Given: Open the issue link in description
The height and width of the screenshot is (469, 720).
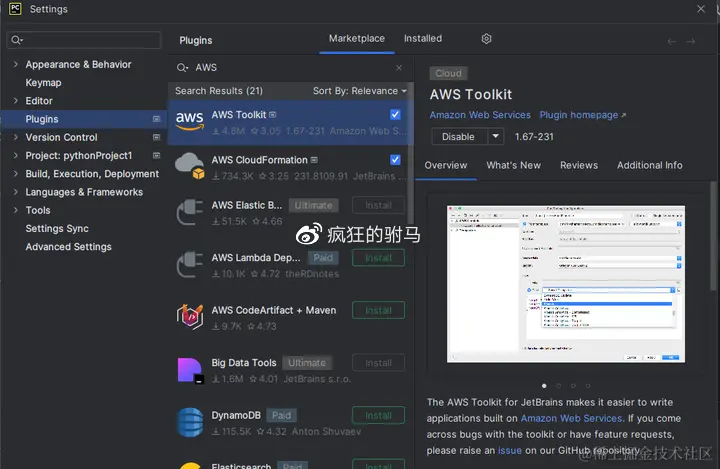Looking at the screenshot, I should point(510,451).
